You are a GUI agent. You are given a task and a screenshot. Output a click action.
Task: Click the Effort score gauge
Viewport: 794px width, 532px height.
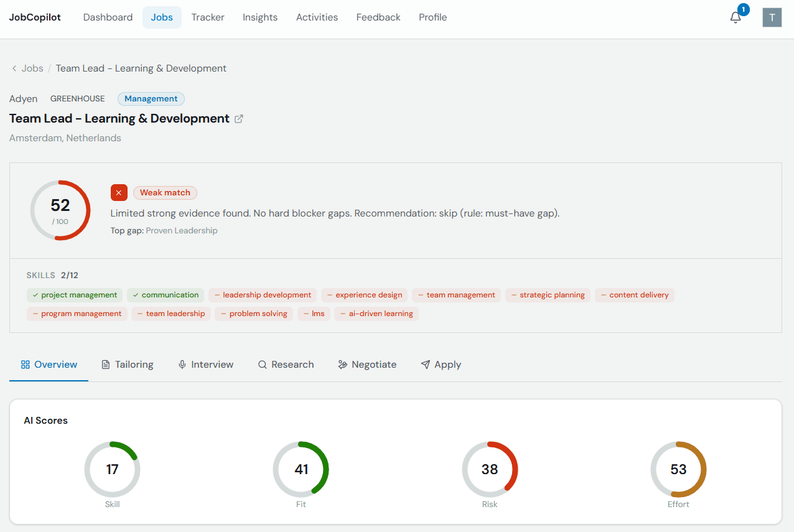(x=678, y=469)
